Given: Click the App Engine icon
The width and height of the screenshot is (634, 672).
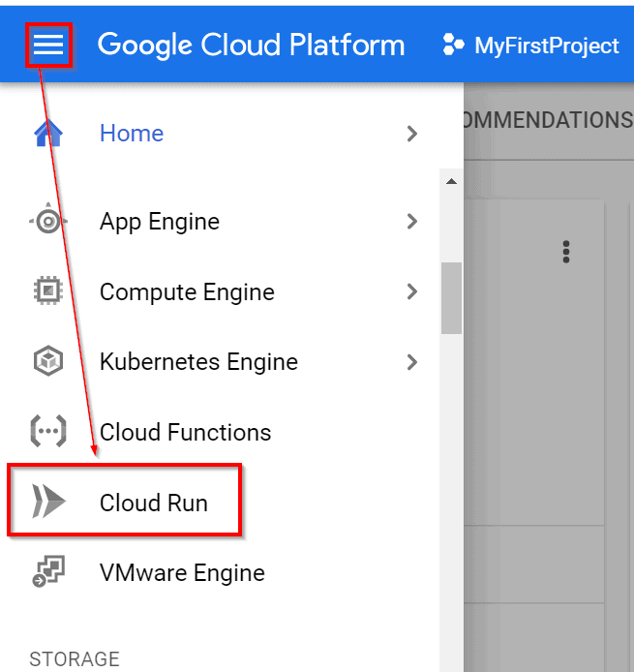Looking at the screenshot, I should tap(47, 222).
